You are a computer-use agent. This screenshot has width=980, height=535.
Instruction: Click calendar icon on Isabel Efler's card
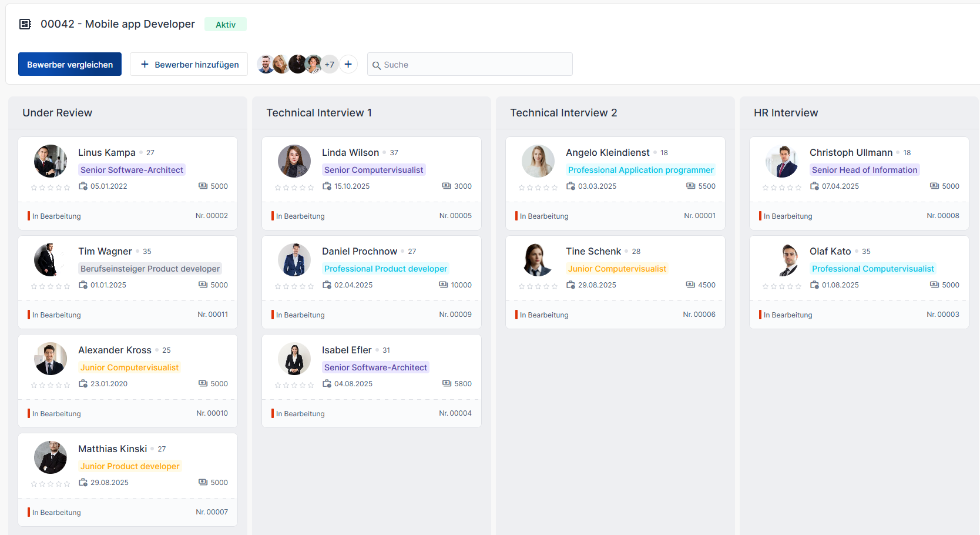pos(327,383)
